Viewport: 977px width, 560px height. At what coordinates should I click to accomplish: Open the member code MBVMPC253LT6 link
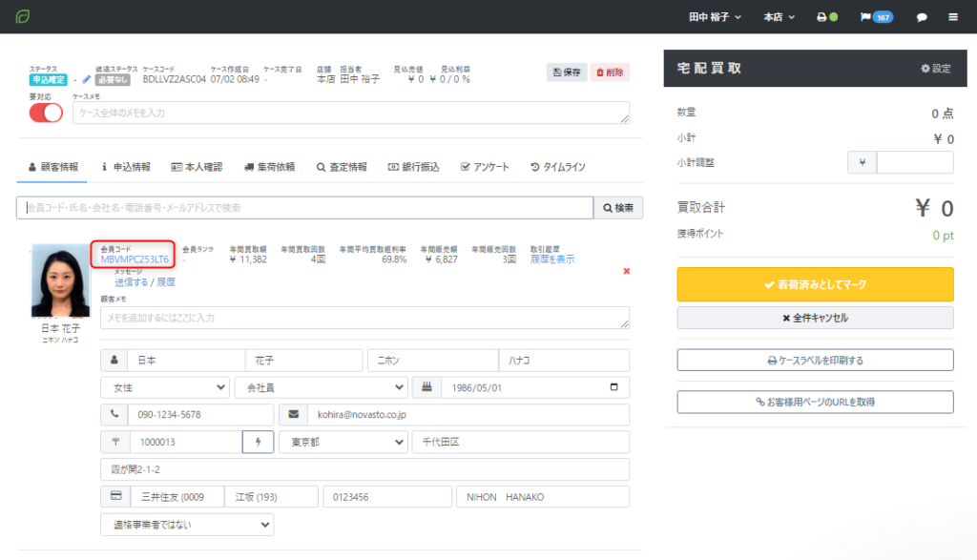coord(135,259)
